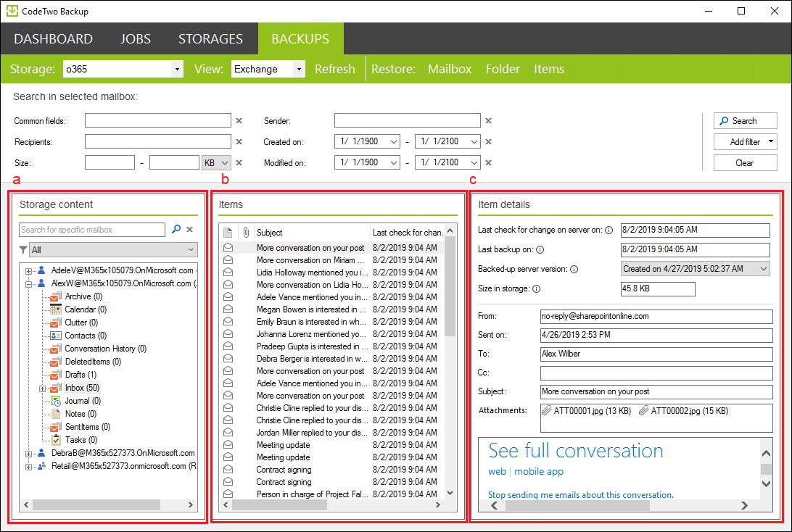This screenshot has width=792, height=532.
Task: Open the All mailbox filter dropdown
Action: pos(114,250)
